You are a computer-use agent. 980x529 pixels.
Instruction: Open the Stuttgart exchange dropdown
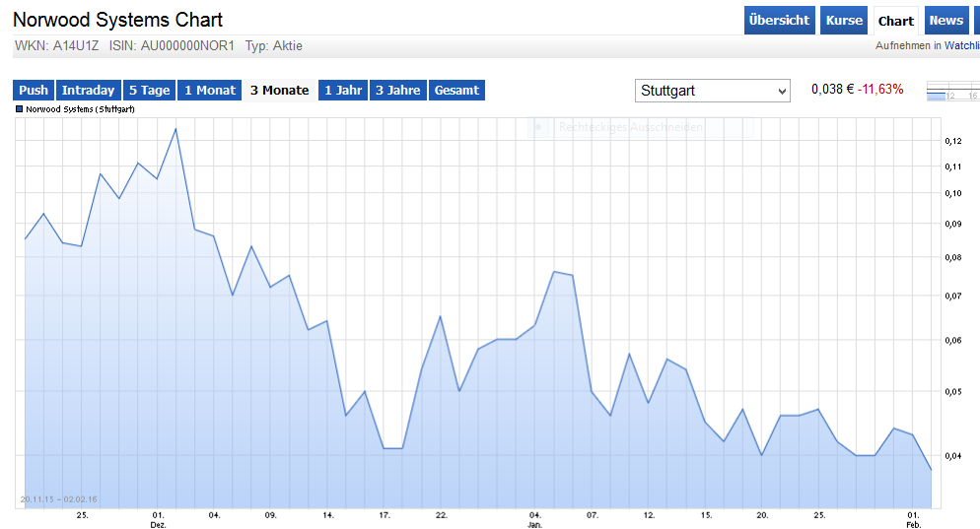click(713, 91)
